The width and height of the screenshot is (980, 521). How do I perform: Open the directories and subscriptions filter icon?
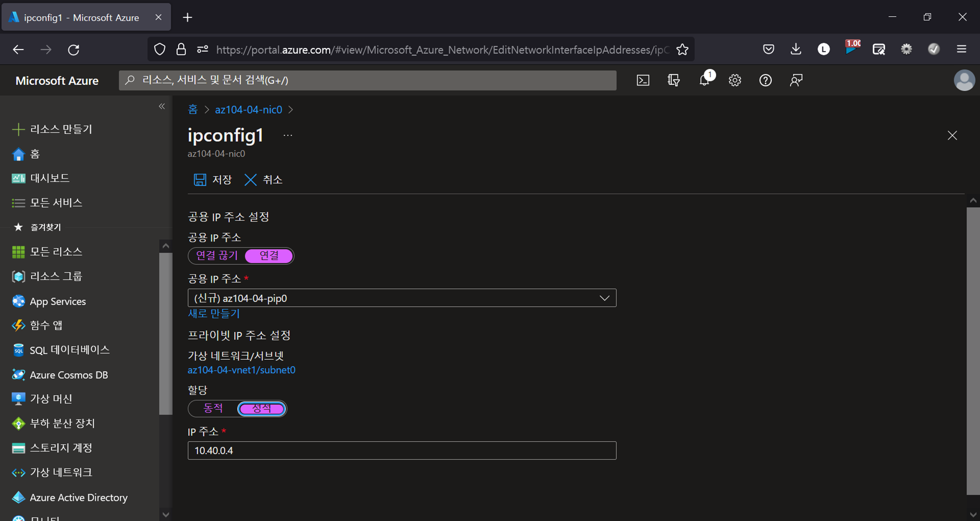point(674,80)
